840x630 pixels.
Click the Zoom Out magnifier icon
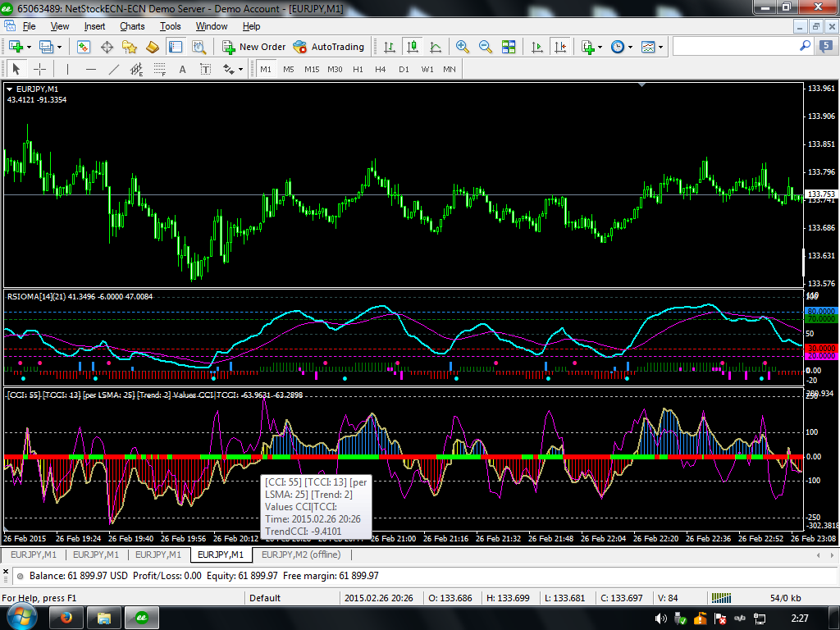point(486,47)
